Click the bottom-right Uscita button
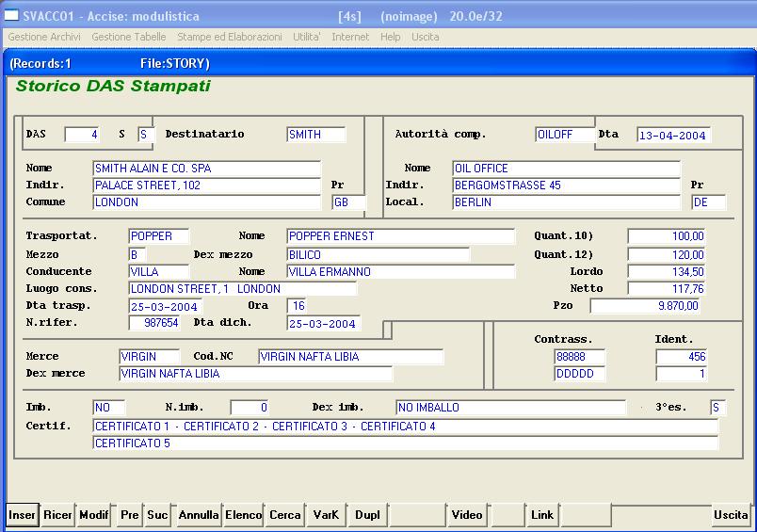 pyautogui.click(x=731, y=515)
